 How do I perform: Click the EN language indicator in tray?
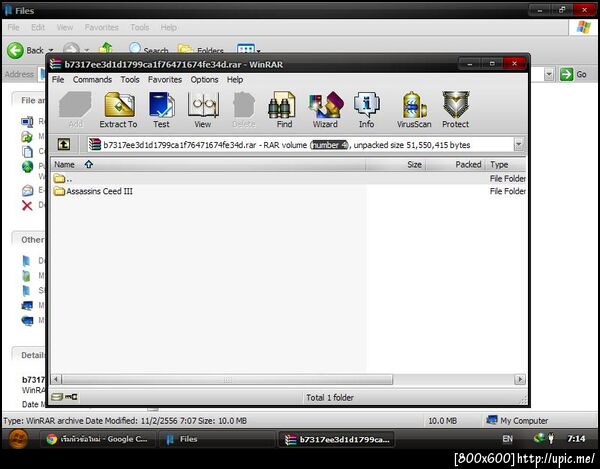pyautogui.click(x=507, y=439)
